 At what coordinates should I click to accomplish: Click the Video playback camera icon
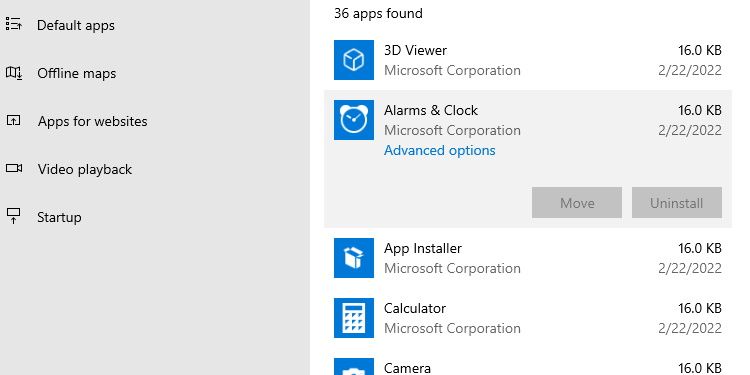click(x=14, y=168)
